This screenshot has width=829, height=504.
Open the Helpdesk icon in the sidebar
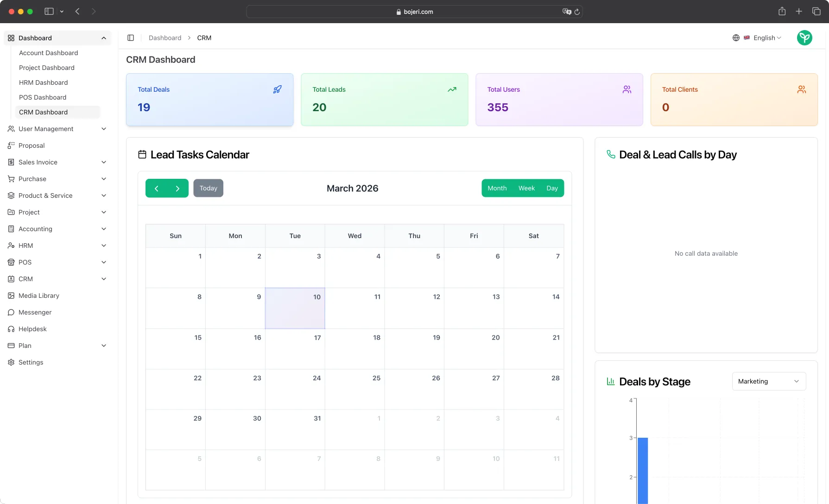(11, 329)
